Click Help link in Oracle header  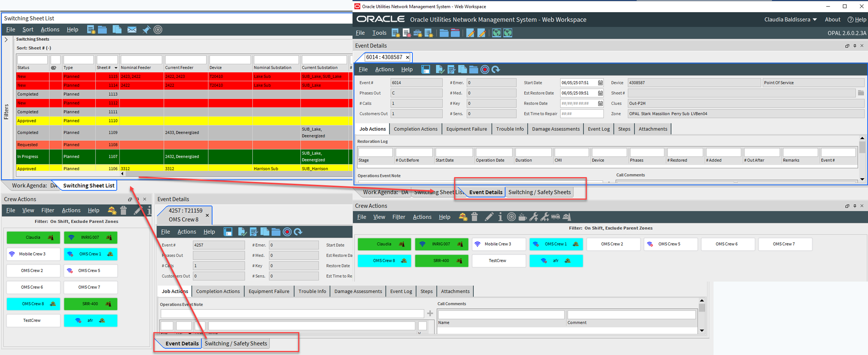pyautogui.click(x=857, y=20)
